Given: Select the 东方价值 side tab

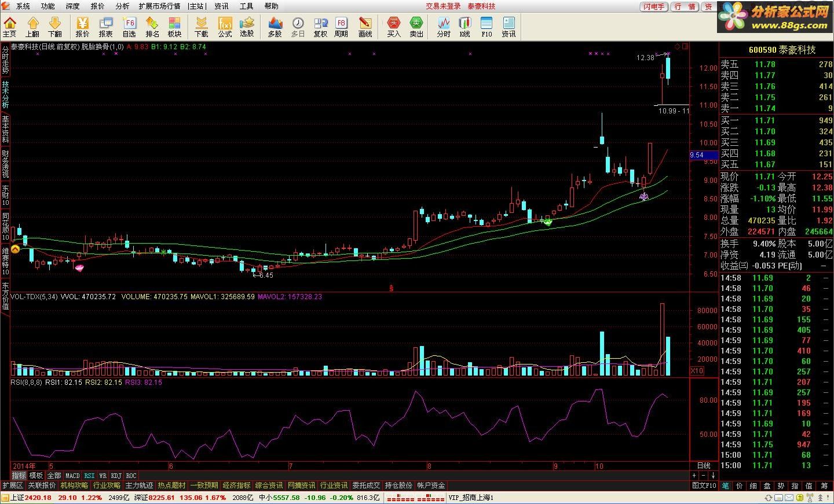Looking at the screenshot, I should pos(5,296).
